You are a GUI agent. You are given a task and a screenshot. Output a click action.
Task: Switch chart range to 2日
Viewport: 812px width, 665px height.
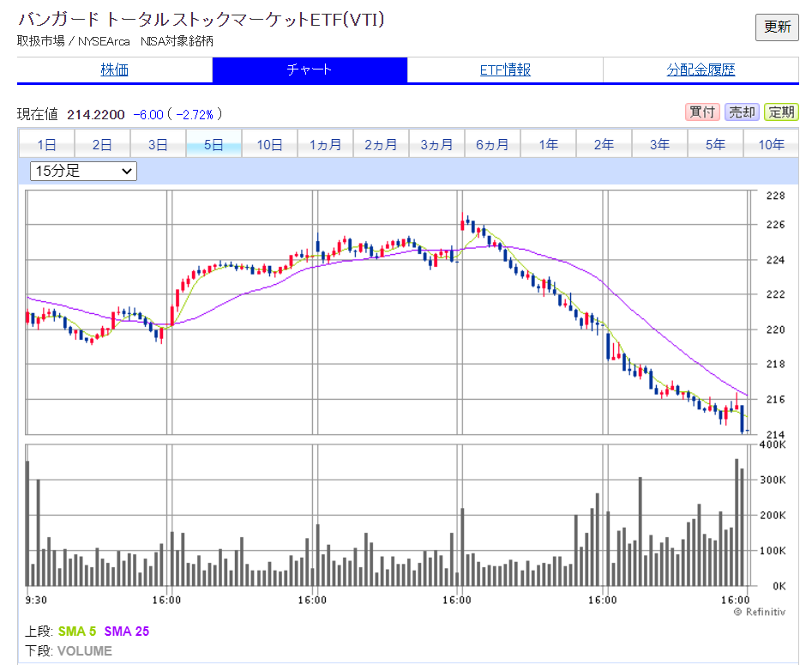(102, 144)
